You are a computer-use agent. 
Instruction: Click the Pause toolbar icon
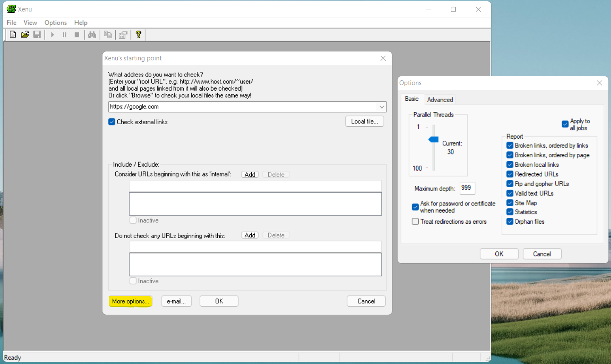click(x=65, y=34)
